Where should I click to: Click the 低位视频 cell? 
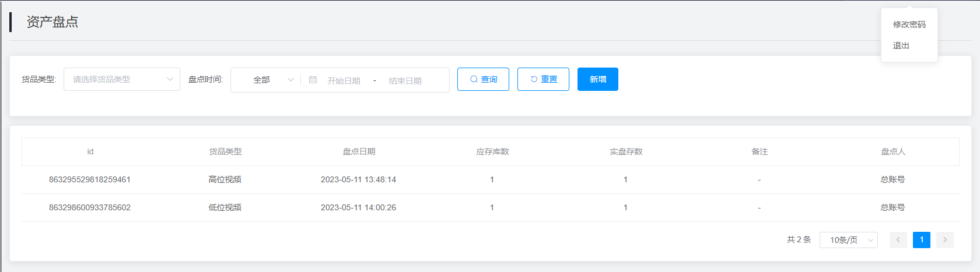coord(225,207)
